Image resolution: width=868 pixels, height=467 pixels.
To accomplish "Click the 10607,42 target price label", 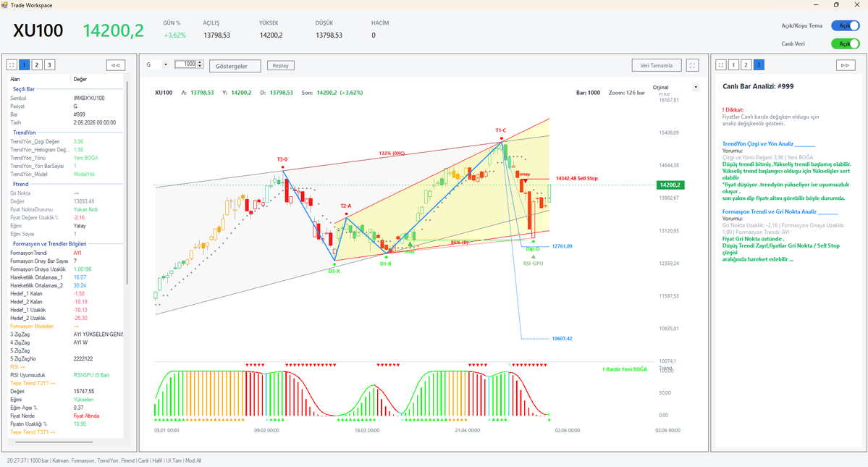I will pos(562,339).
